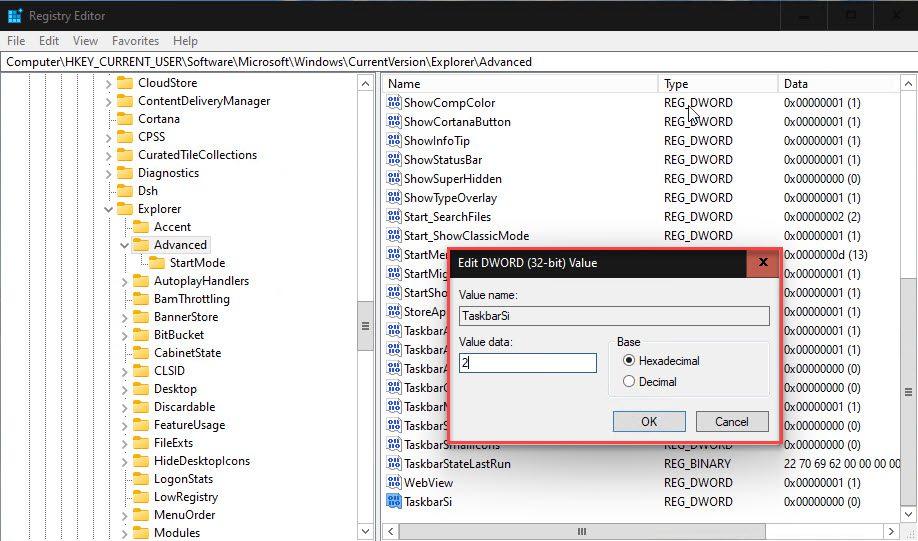This screenshot has height=541, width=918.
Task: Open the File menu
Action: 16,41
